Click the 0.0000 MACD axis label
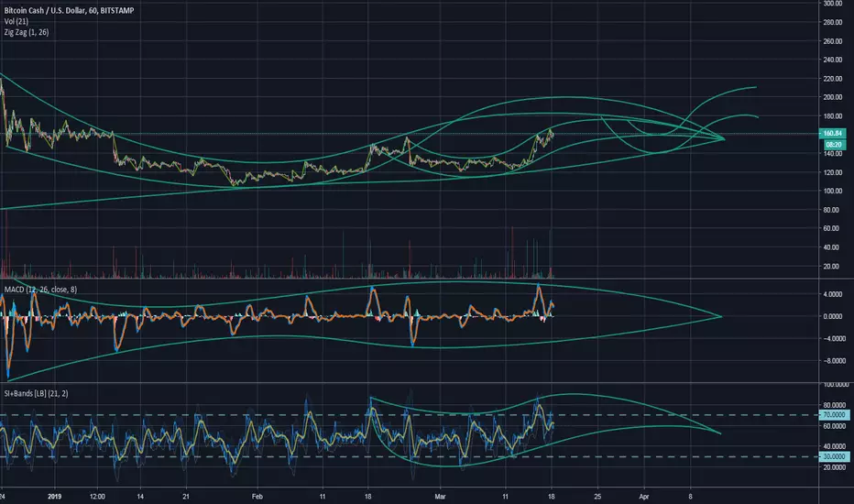The height and width of the screenshot is (504, 854). pos(833,316)
